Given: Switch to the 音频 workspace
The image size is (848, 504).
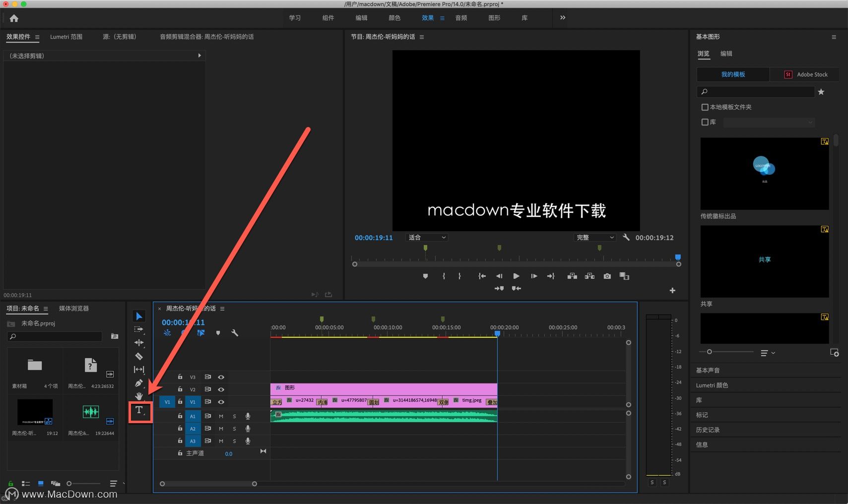Looking at the screenshot, I should click(x=461, y=18).
